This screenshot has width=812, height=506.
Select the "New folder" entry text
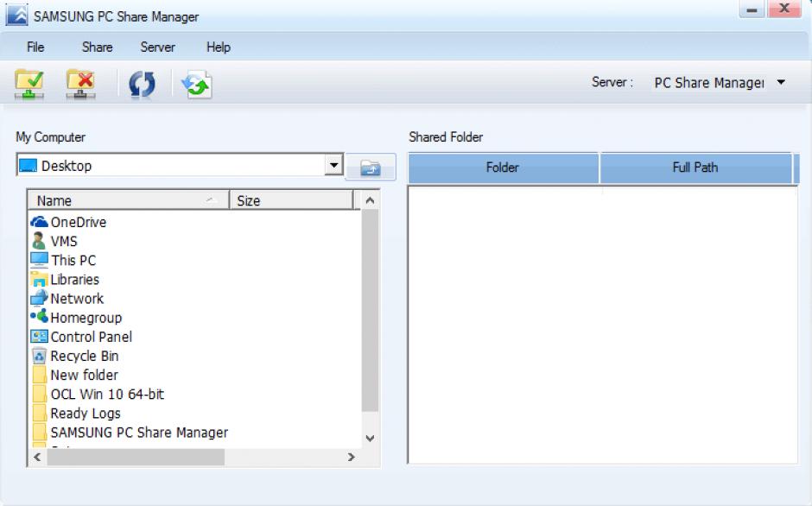(x=84, y=375)
